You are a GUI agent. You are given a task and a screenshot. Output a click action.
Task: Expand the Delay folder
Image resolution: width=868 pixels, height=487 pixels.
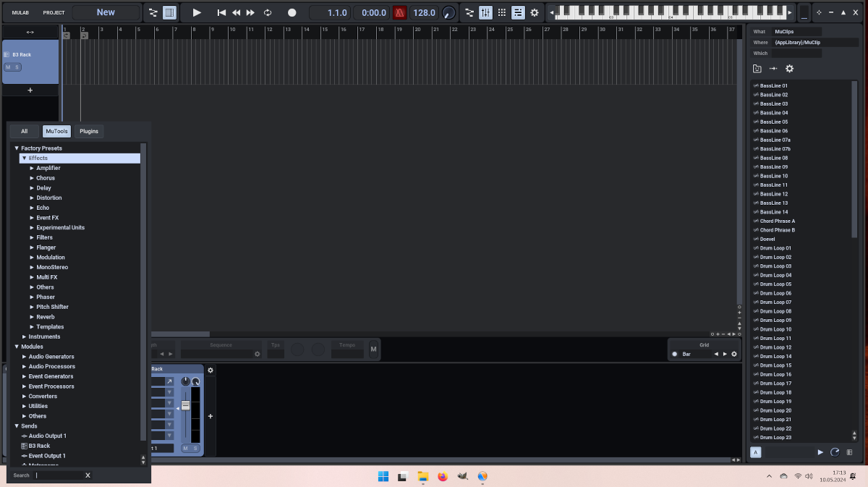click(32, 188)
